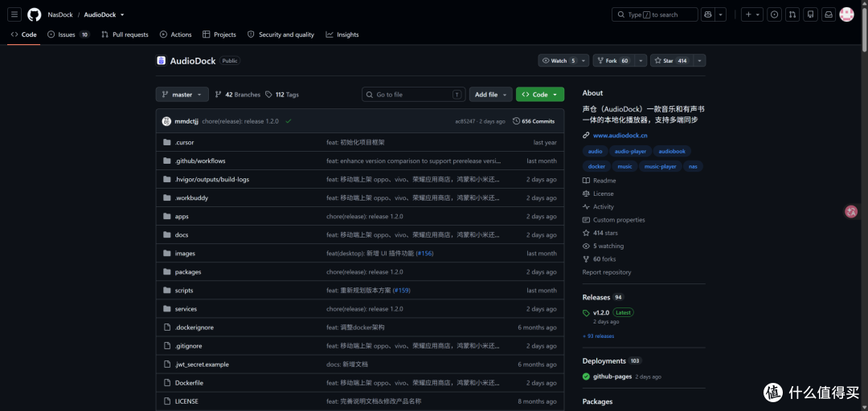
Task: Switch to the Pull requests tab
Action: click(125, 35)
